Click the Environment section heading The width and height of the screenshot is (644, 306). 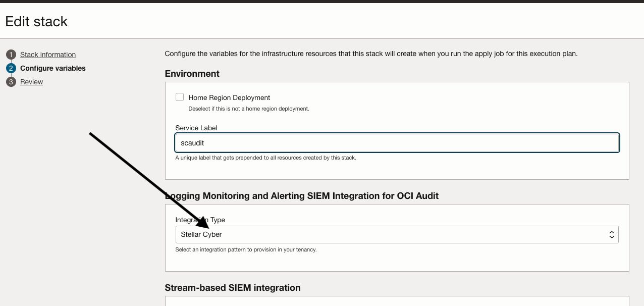[x=192, y=74]
